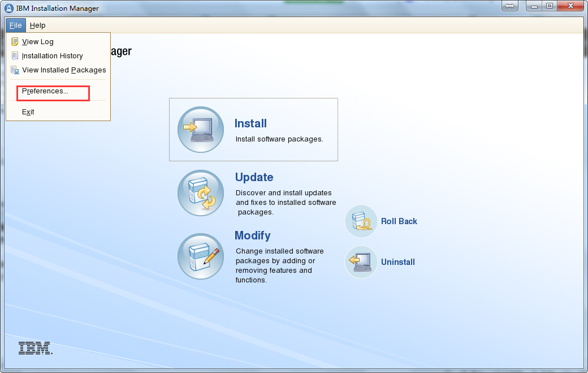Open the Help menu
This screenshot has width=588, height=373.
click(x=37, y=25)
